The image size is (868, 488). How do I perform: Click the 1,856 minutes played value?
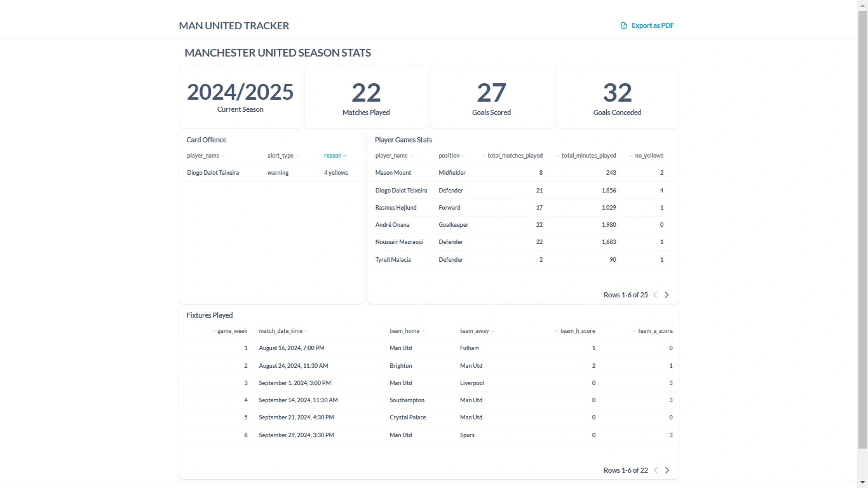(609, 191)
